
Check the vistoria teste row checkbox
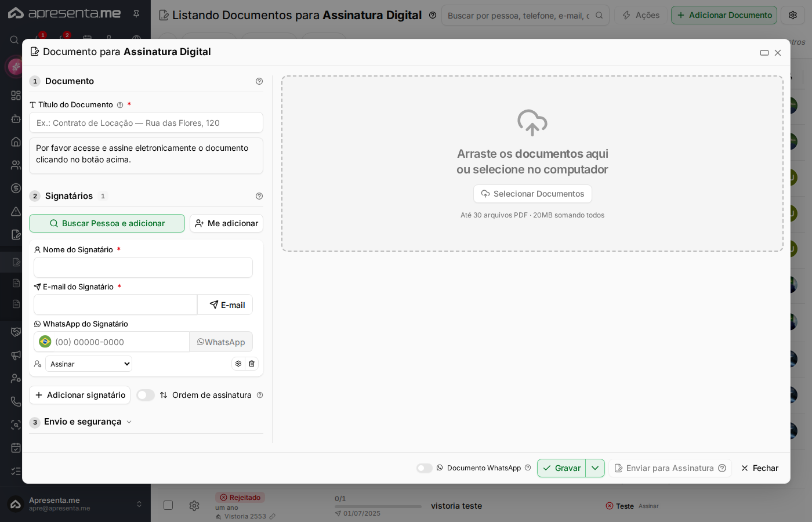(x=168, y=505)
